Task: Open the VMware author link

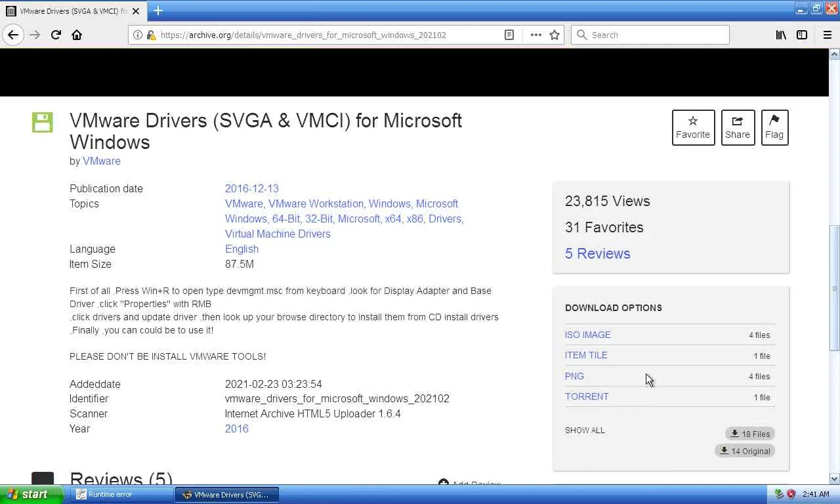Action: point(102,161)
